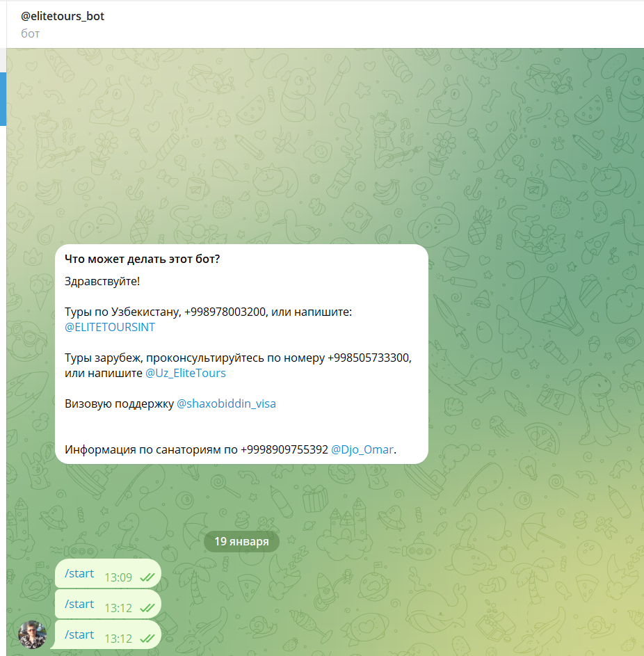Image resolution: width=644 pixels, height=656 pixels.
Task: Open the @Djo_Omar contact link
Action: click(x=362, y=449)
